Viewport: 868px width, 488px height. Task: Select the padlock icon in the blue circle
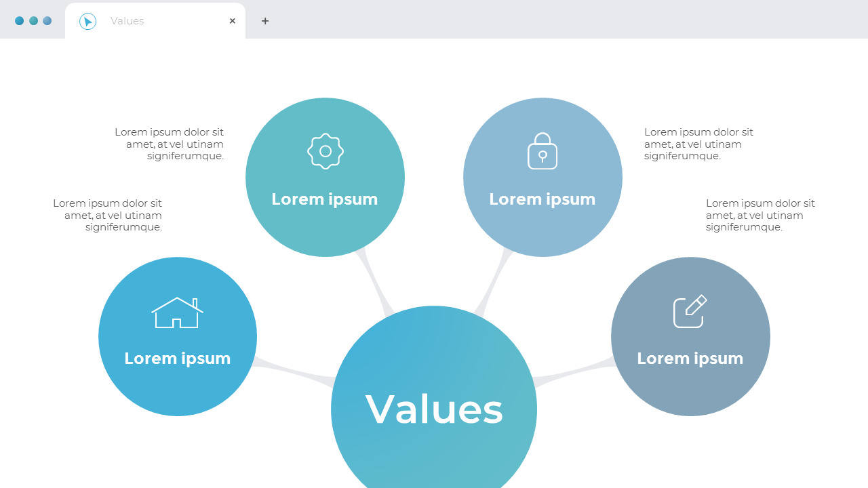tap(542, 150)
